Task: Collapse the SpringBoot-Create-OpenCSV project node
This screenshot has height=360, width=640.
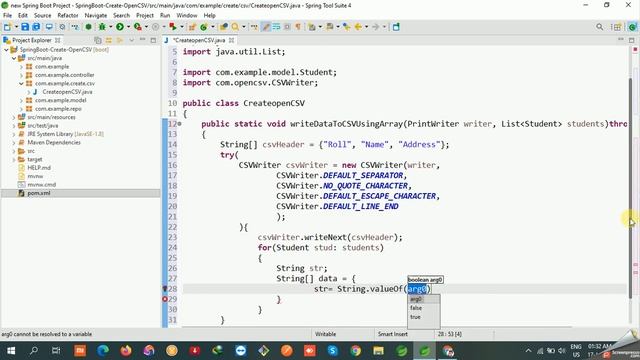Action: coord(6,50)
